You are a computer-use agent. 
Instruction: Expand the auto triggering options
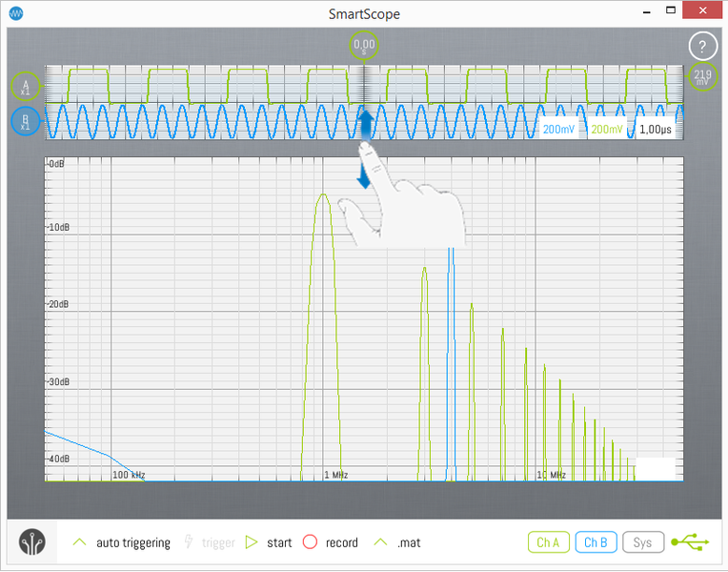80,542
